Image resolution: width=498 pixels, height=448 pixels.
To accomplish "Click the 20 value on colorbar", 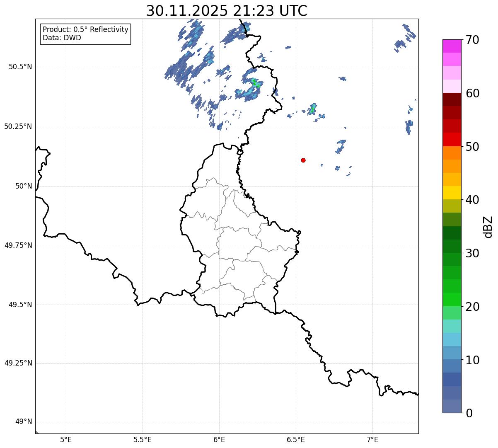I will 472,307.
